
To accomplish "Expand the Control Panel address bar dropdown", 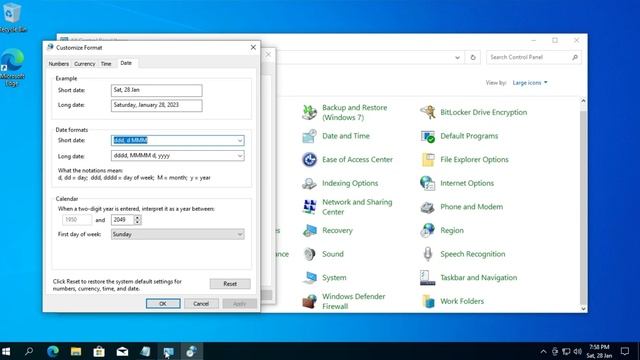I will [x=457, y=58].
